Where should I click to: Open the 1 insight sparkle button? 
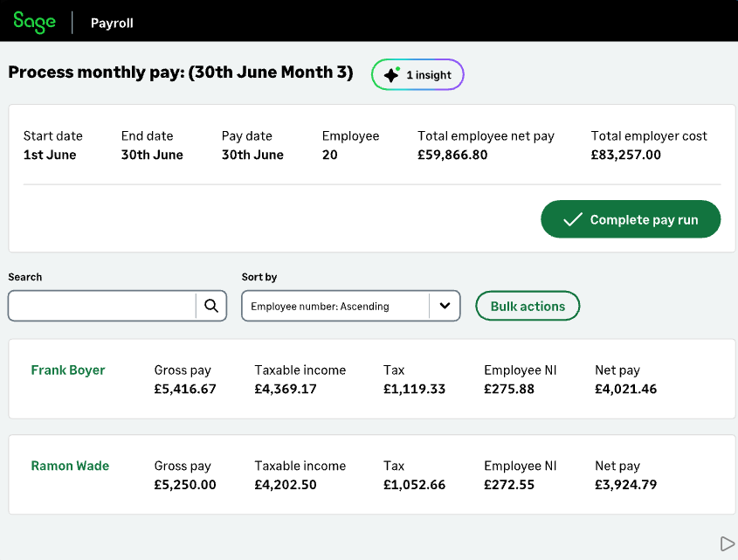coord(417,74)
